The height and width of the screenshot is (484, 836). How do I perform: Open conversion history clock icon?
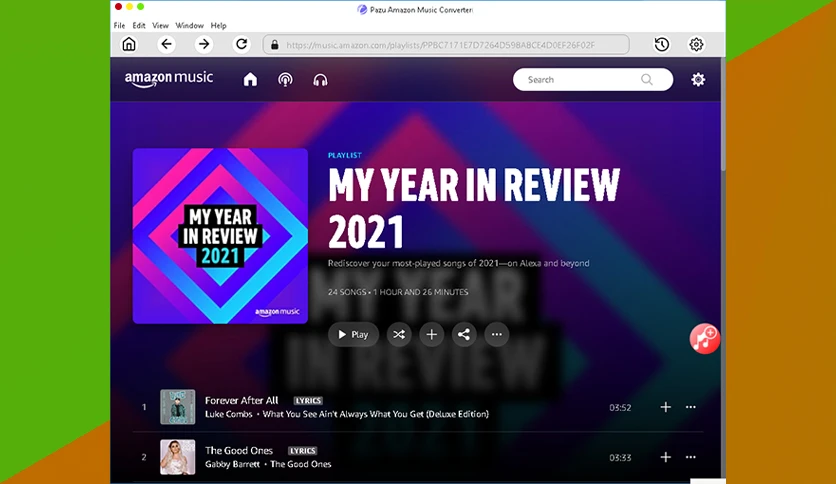point(662,44)
